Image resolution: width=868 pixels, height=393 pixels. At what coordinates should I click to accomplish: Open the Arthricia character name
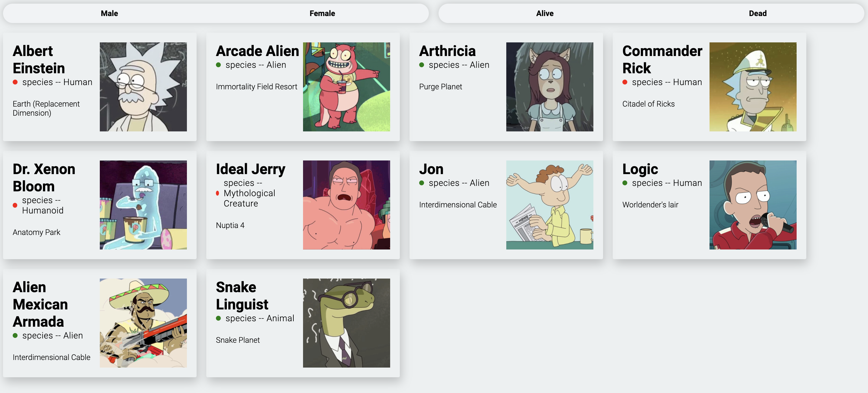(448, 51)
